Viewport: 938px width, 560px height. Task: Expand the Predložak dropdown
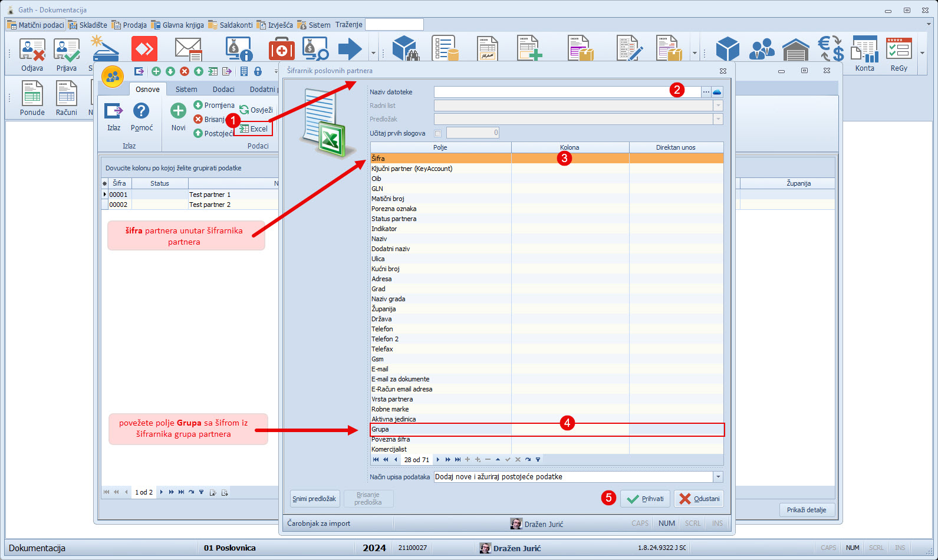(x=718, y=119)
